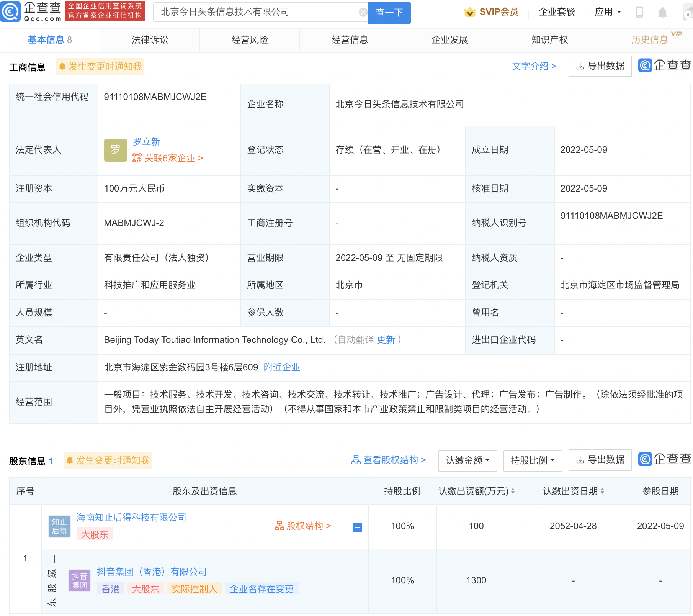Screen dimensions: 693x616
Task: Open the 认缴金额 filter dropdown
Action: coord(467,460)
